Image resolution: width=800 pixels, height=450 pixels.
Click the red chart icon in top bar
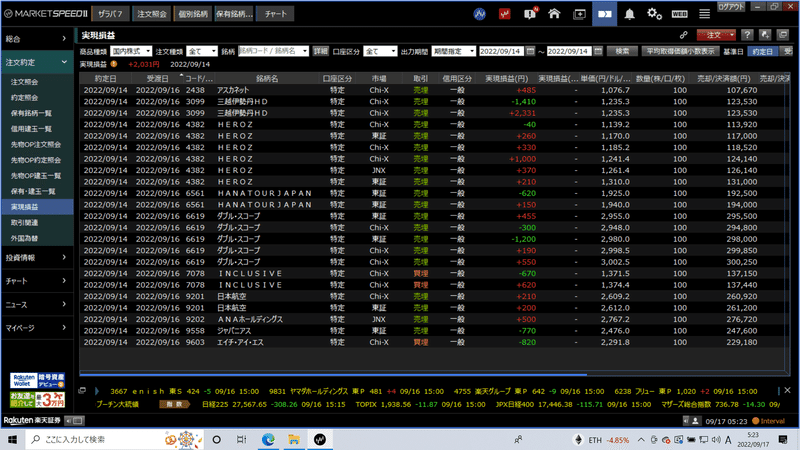(x=505, y=14)
